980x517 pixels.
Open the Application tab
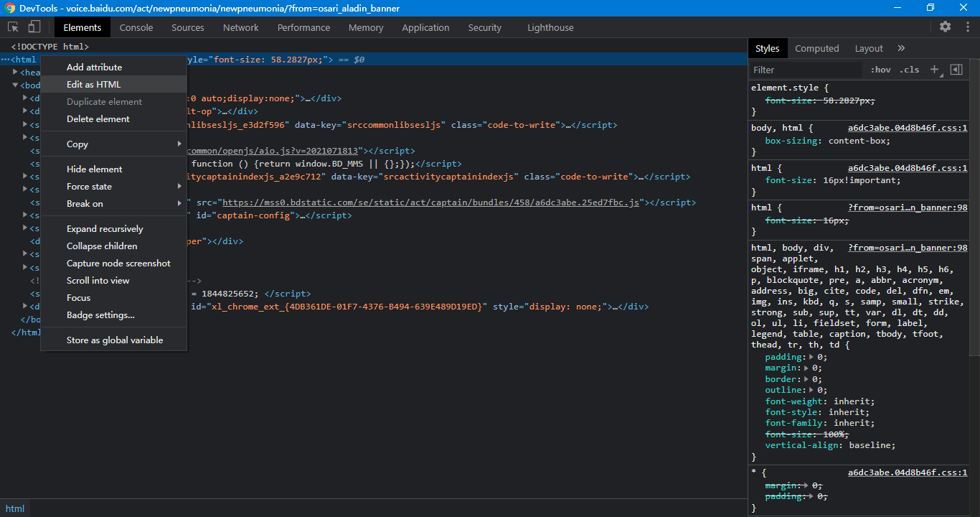pyautogui.click(x=425, y=27)
